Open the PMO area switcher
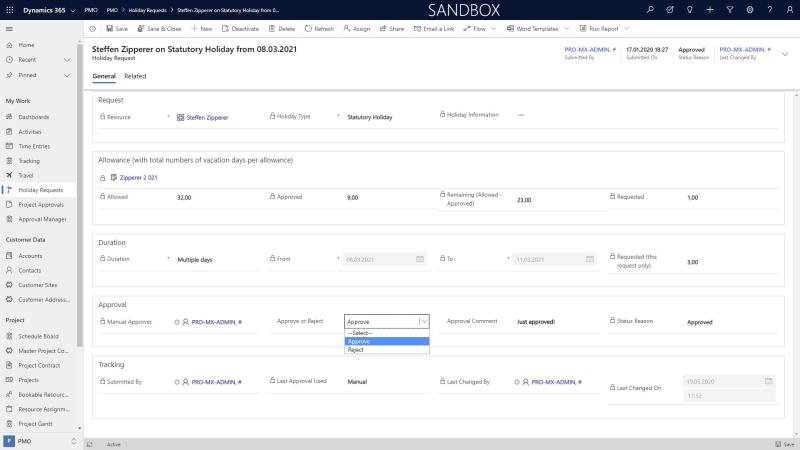Viewport: 800px width, 450px height. click(x=40, y=441)
